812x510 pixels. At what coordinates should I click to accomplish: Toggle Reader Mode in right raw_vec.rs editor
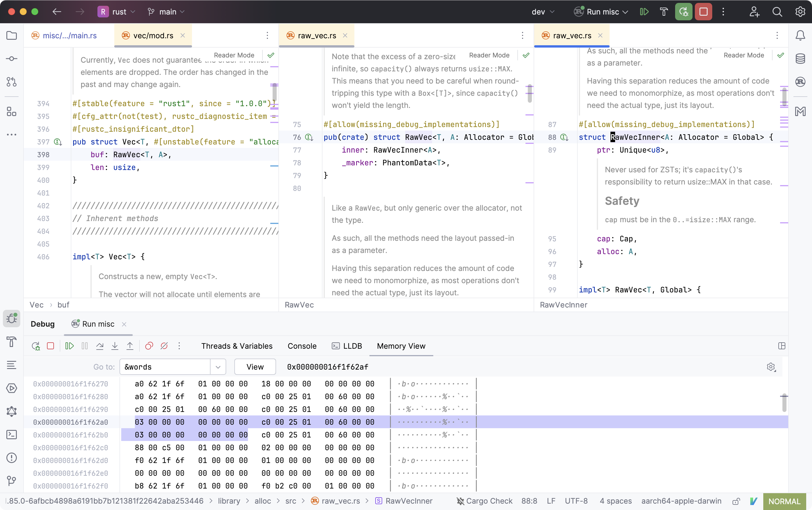(x=744, y=55)
